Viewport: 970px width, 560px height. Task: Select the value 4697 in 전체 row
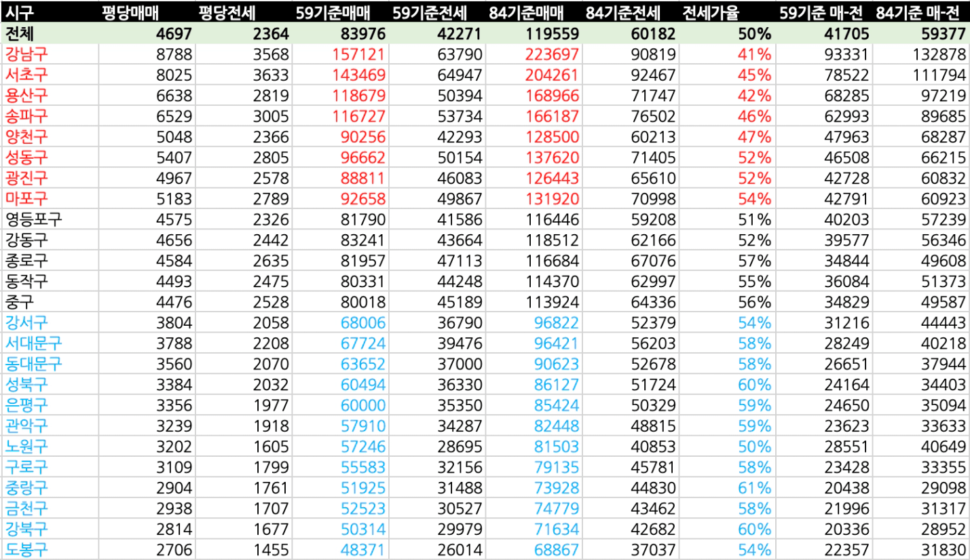pos(174,33)
